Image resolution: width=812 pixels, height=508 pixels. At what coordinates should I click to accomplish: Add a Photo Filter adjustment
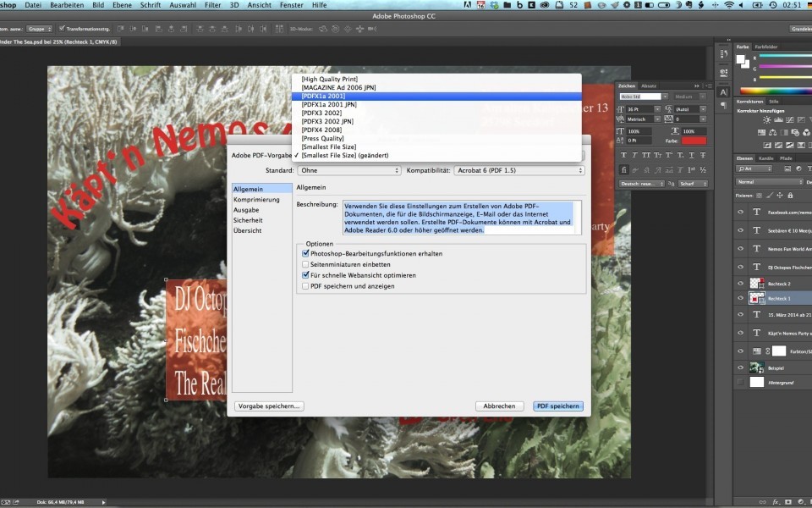795,132
